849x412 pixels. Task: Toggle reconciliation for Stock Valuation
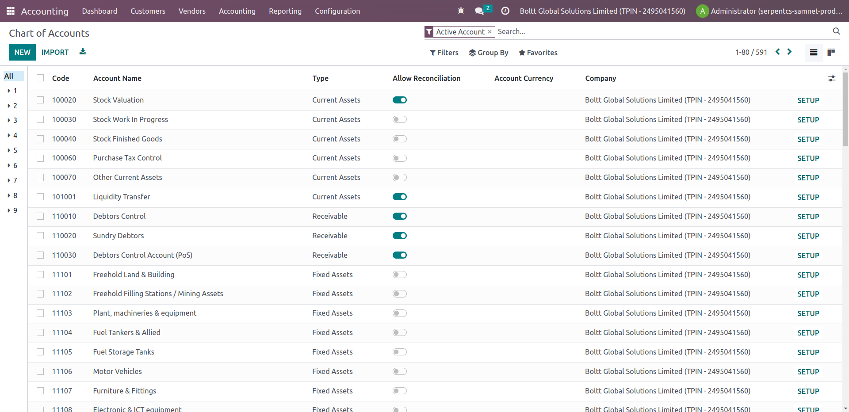pos(400,100)
